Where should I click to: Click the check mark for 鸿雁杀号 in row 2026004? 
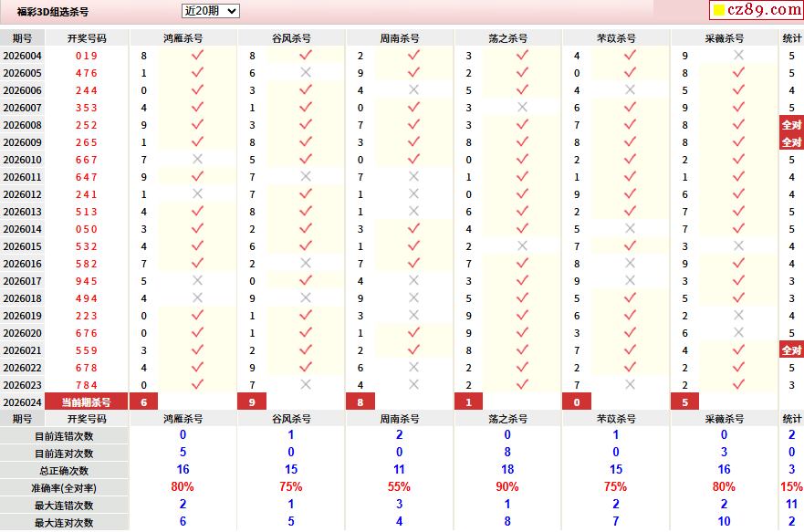pyautogui.click(x=197, y=56)
